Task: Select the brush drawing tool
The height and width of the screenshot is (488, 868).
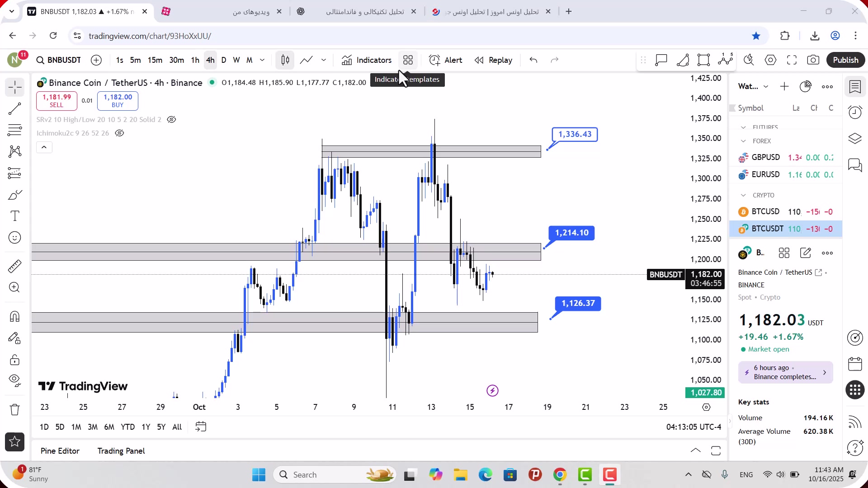Action: (x=15, y=195)
